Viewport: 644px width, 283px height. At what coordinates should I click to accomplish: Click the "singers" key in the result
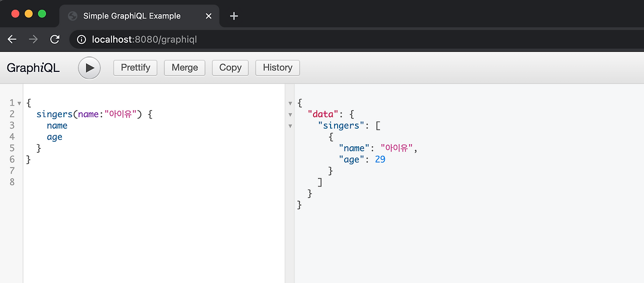(x=342, y=126)
